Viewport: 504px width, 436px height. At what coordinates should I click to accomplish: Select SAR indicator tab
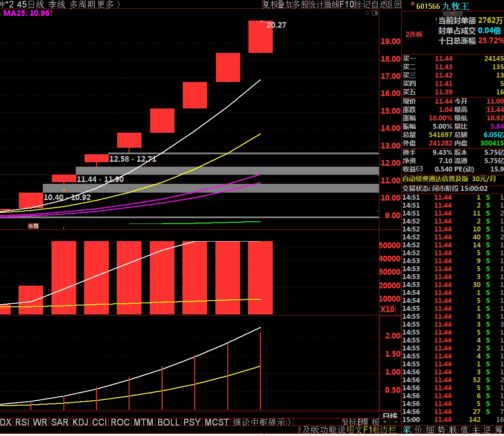click(60, 422)
